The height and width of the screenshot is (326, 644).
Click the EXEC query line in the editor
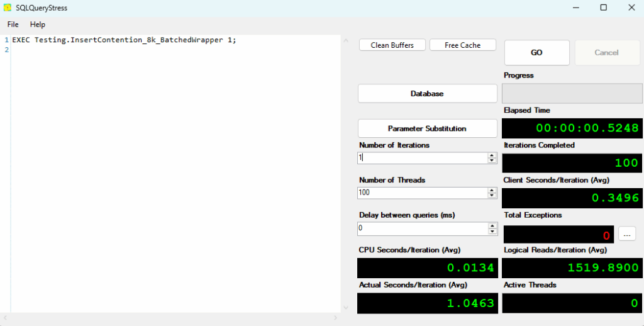point(124,40)
